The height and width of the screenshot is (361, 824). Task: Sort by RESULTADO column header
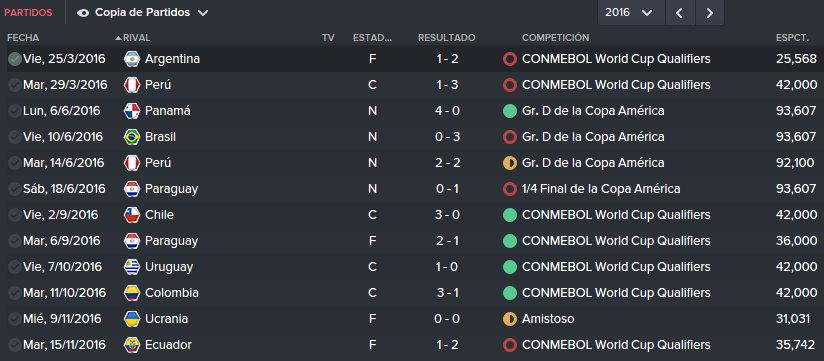click(447, 38)
